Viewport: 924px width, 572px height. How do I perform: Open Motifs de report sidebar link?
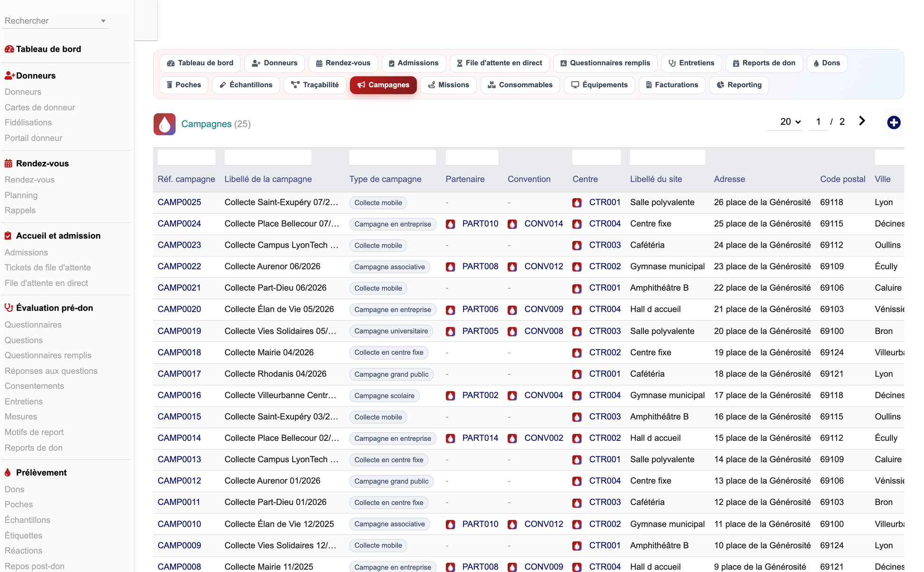click(34, 432)
